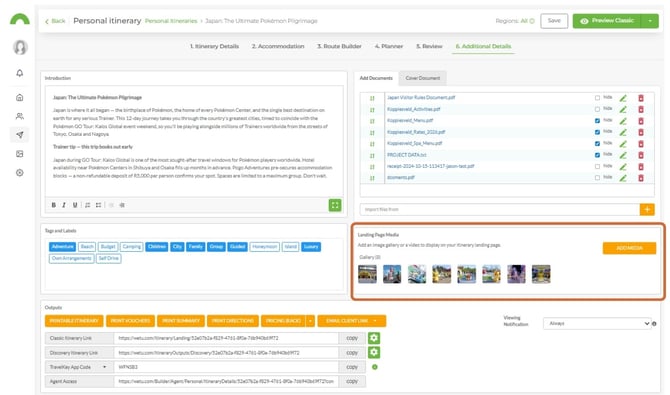Image resolution: width=670 pixels, height=395 pixels.
Task: Click the Save button
Action: (x=554, y=21)
